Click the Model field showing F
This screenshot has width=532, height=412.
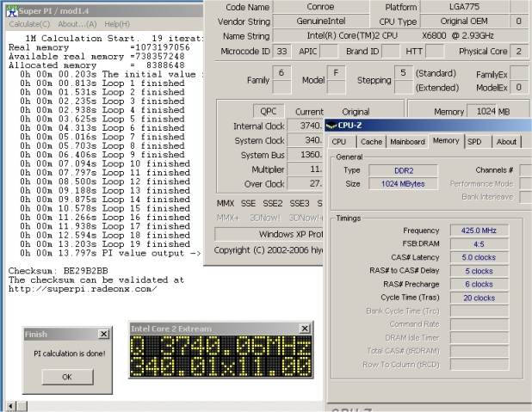337,73
